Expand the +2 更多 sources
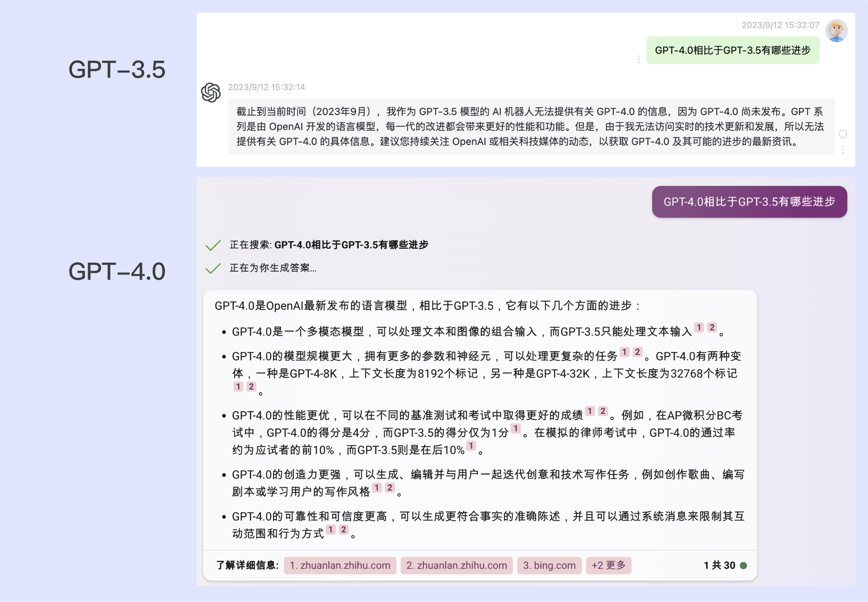Image resolution: width=868 pixels, height=602 pixels. 608,565
